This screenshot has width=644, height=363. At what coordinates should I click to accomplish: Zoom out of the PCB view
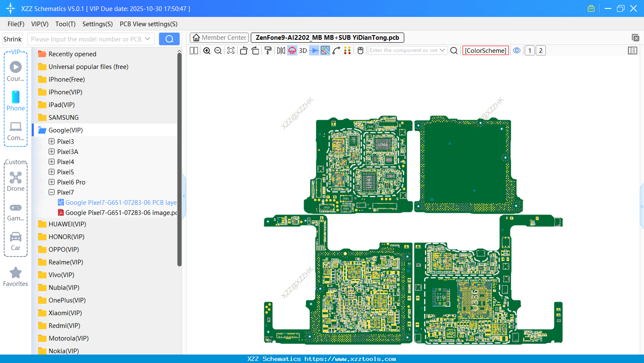click(x=218, y=50)
